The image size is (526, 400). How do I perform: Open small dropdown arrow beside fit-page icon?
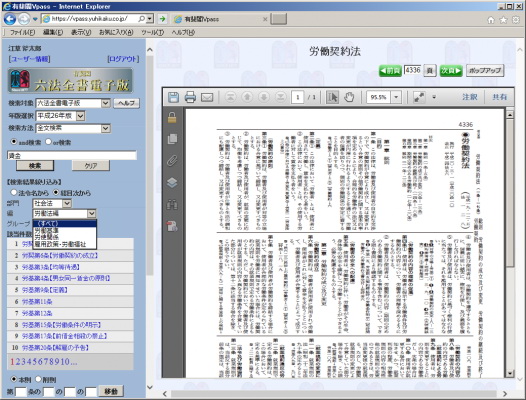[x=434, y=97]
